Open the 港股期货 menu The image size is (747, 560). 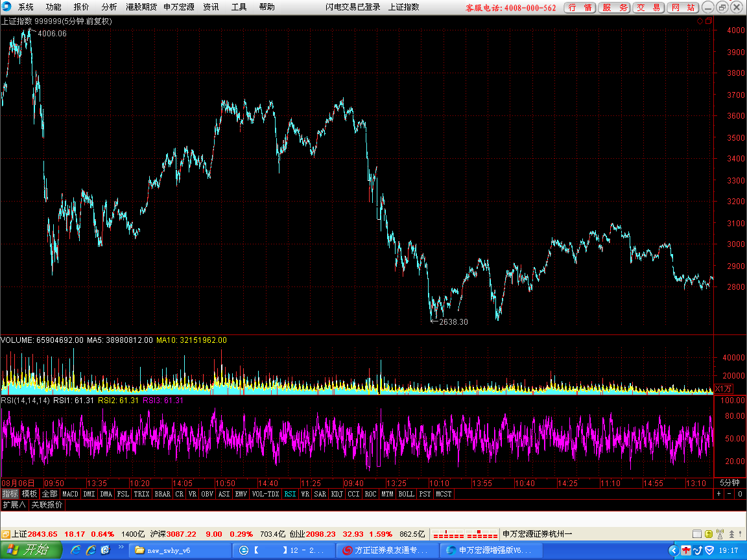coord(141,6)
